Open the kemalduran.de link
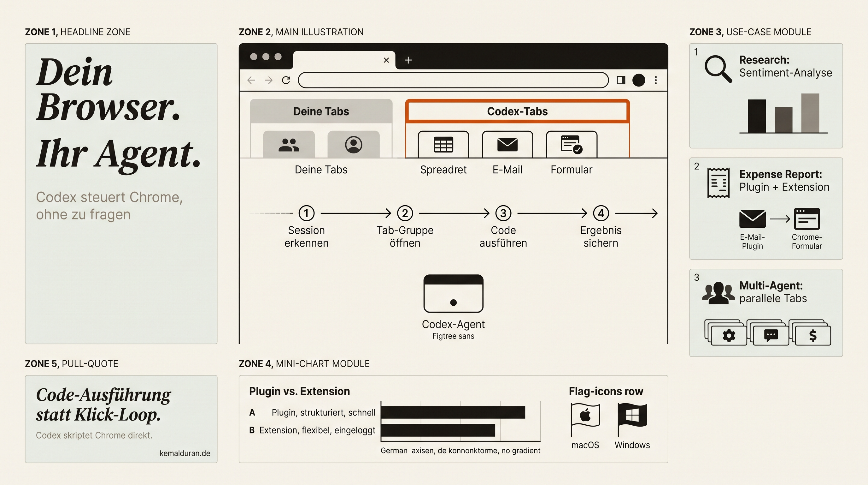Viewport: 868px width, 485px height. pyautogui.click(x=185, y=453)
